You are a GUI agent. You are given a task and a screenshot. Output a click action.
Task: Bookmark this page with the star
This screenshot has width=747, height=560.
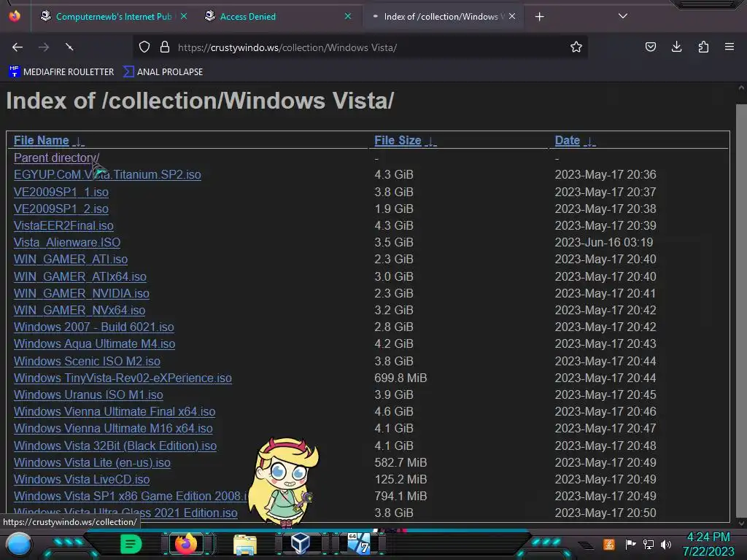pos(576,47)
